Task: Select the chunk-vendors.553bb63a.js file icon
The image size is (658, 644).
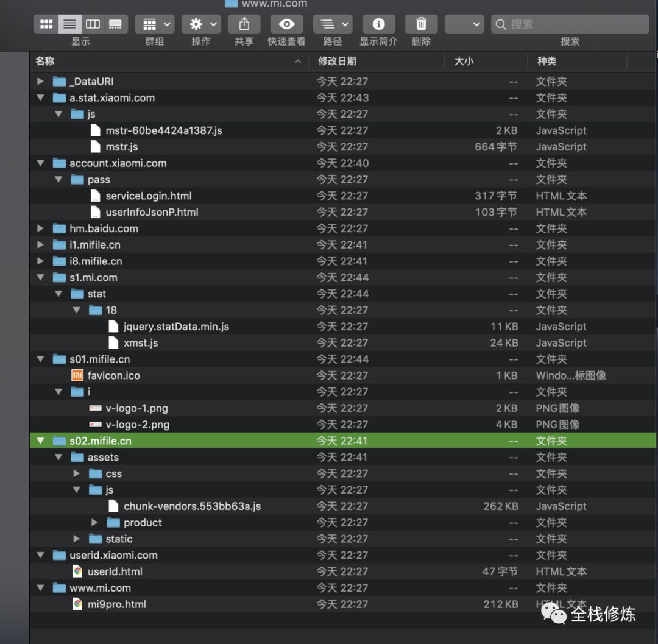Action: [x=113, y=506]
